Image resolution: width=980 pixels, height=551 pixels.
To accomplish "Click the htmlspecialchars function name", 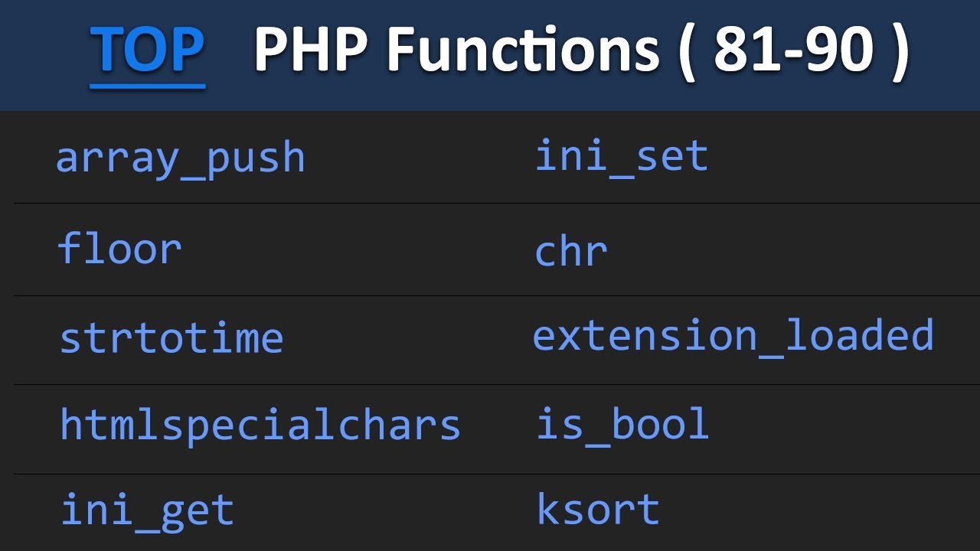I will 260,425.
